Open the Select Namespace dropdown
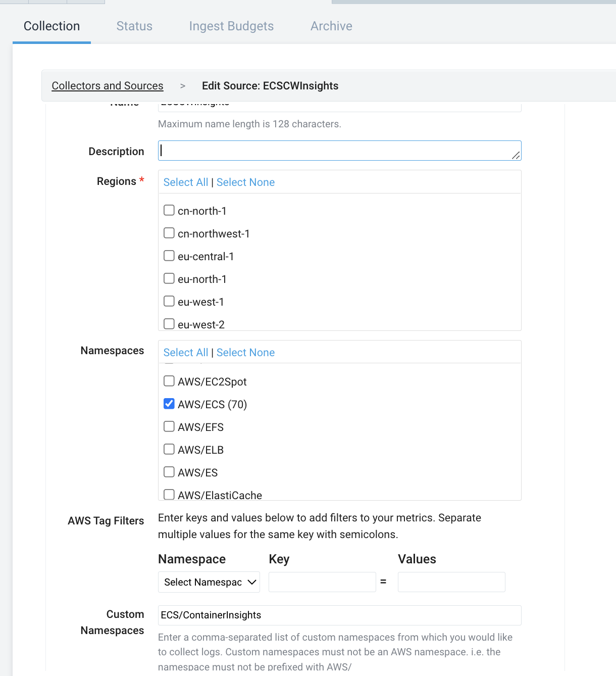Image resolution: width=616 pixels, height=676 pixels. [x=209, y=582]
